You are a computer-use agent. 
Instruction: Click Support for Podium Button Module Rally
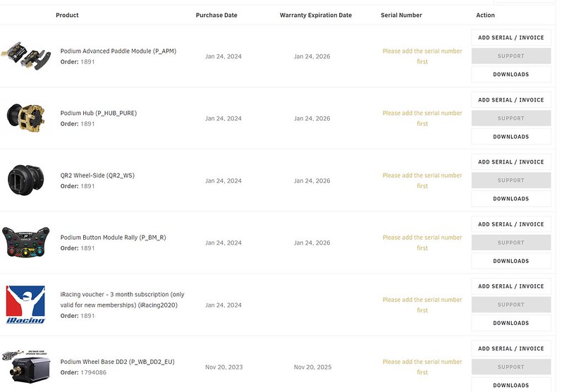[x=511, y=243]
